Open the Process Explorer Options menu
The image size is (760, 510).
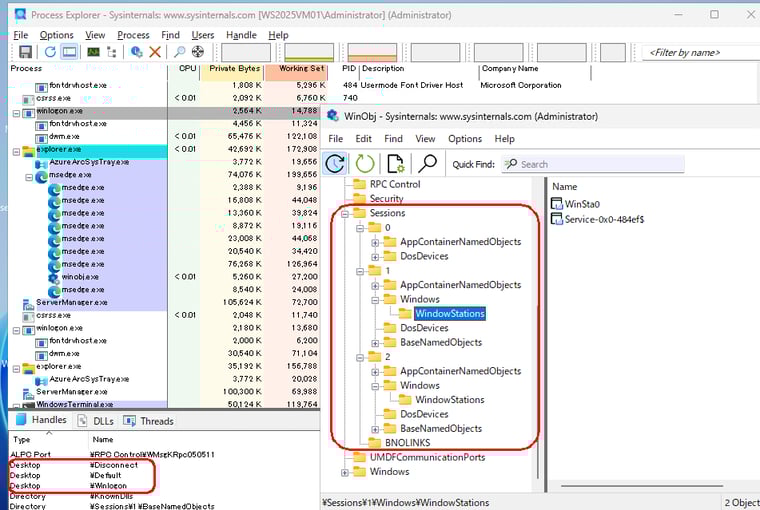[57, 35]
